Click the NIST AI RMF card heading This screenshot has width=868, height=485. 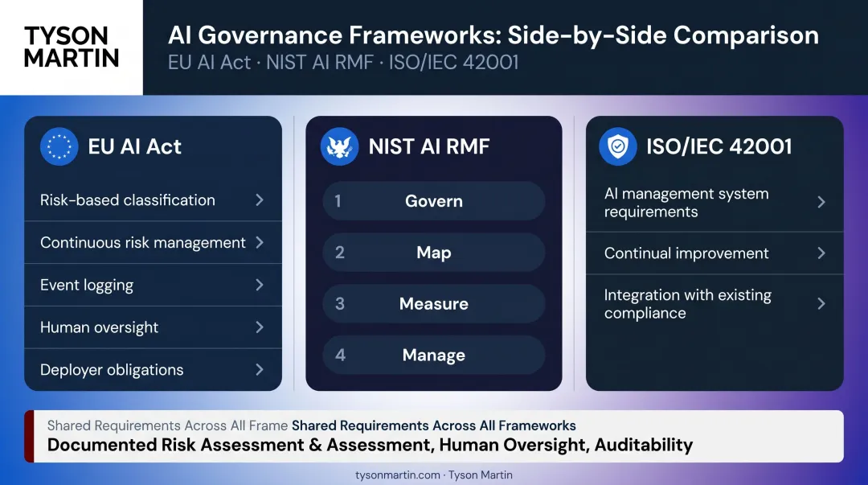(x=429, y=147)
